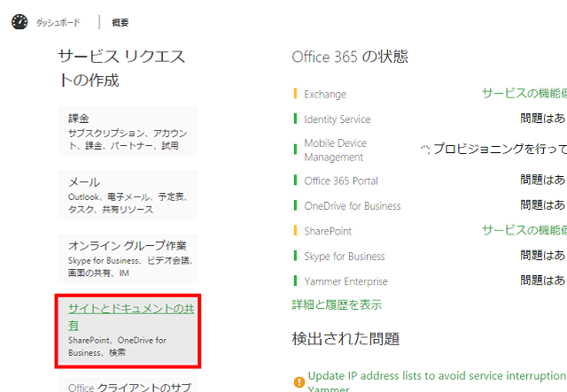Click the Mobile Device Management label
Screen dimensions: 567x392
click(335, 150)
